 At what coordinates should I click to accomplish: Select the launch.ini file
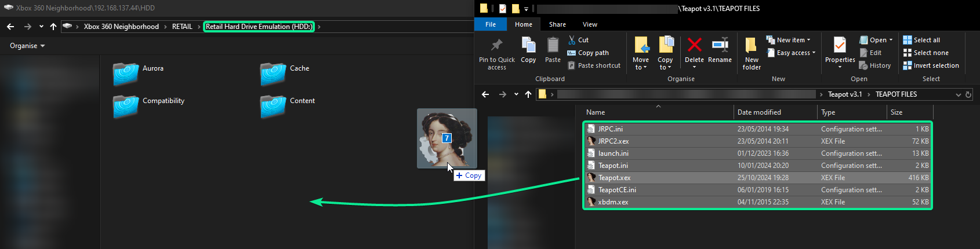tap(757, 153)
